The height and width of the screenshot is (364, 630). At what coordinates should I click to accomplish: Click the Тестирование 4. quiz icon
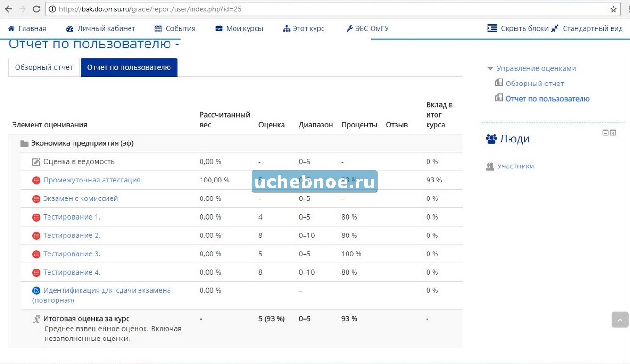click(x=36, y=272)
